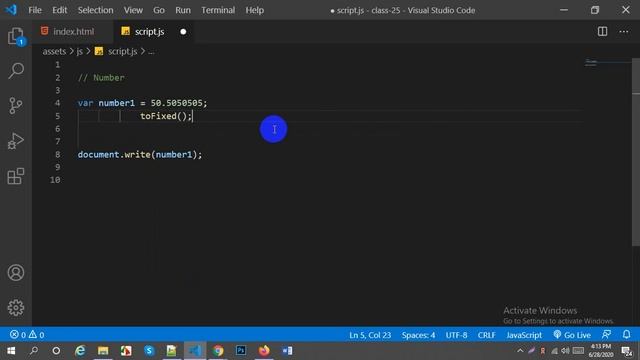
Task: Click the system clock showing 4:13 PM
Action: [x=600, y=351]
